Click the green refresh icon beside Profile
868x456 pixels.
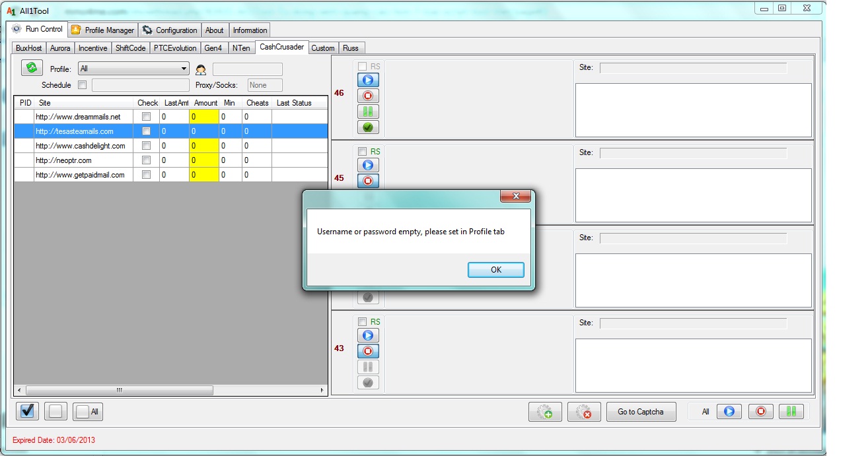[x=32, y=68]
